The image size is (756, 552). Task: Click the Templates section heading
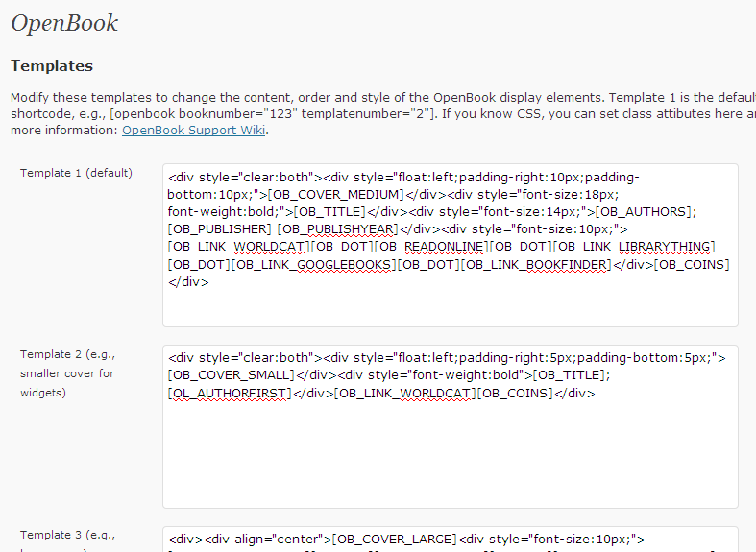(x=52, y=66)
